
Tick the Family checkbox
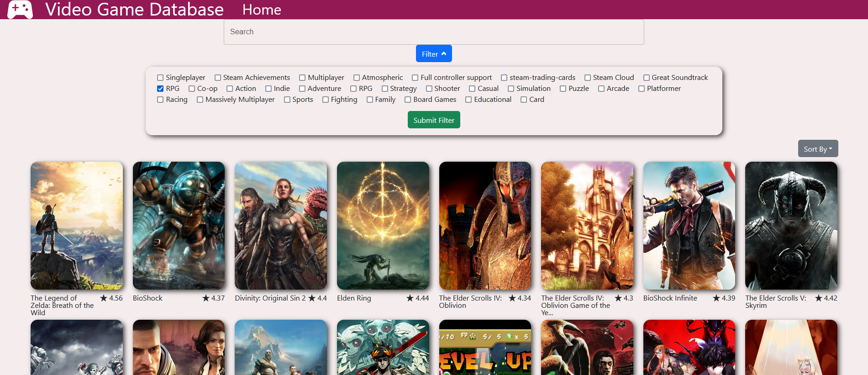tap(370, 100)
